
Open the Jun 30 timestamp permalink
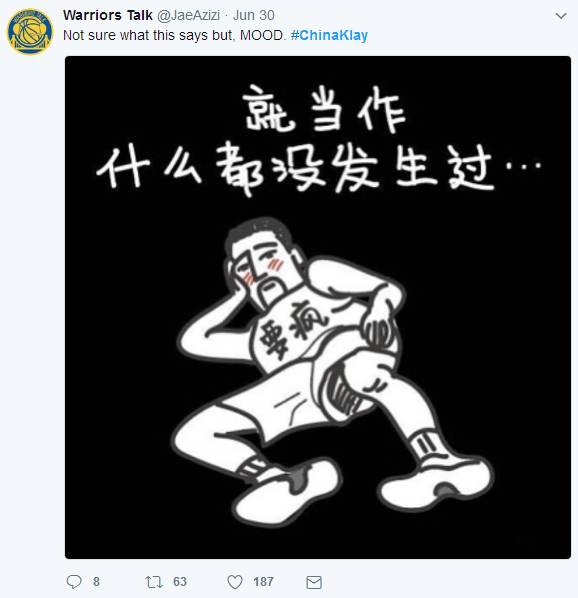pos(254,15)
